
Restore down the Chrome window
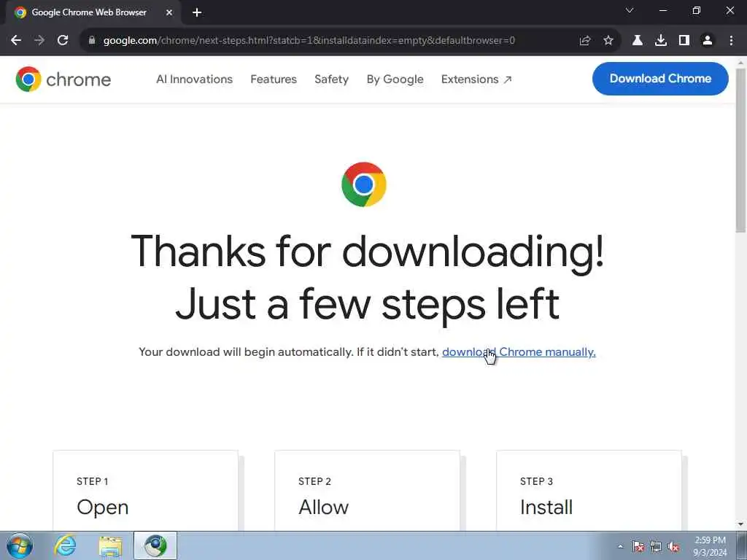coord(697,10)
